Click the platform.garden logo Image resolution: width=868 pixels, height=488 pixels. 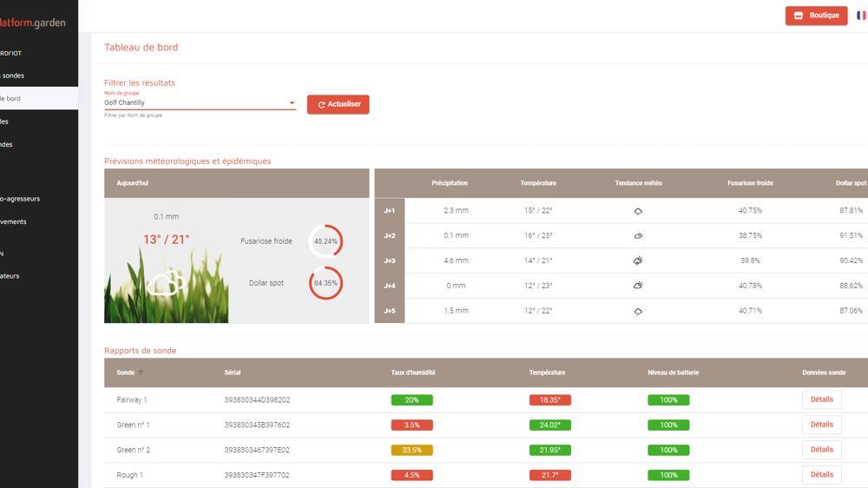(33, 23)
